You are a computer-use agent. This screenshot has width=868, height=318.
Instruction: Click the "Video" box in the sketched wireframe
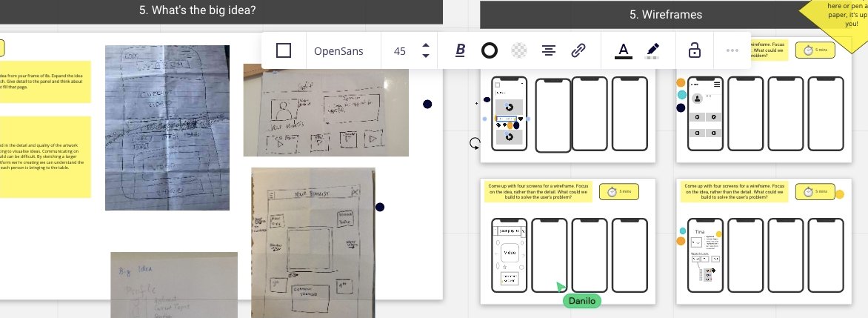[510, 254]
